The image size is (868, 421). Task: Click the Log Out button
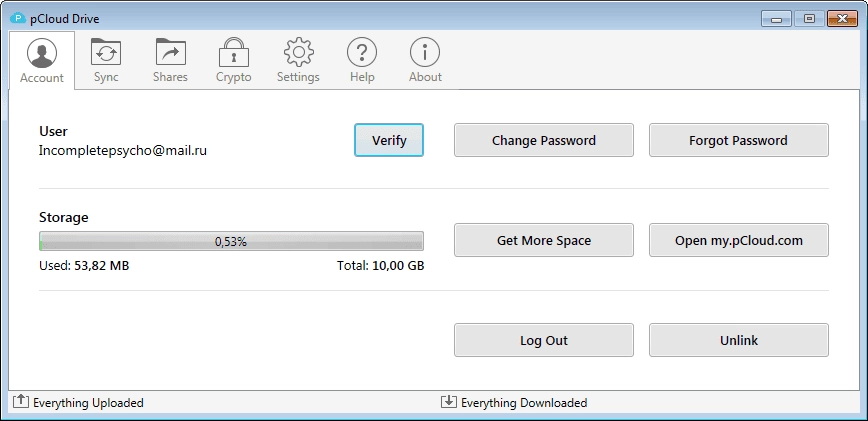(x=544, y=340)
